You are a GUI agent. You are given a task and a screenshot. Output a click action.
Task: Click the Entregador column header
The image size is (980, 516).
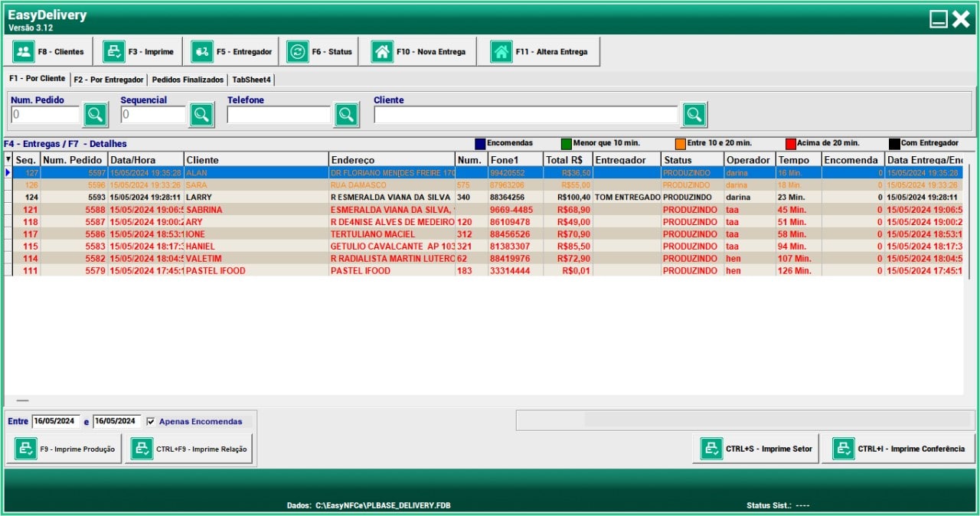[x=626, y=160]
